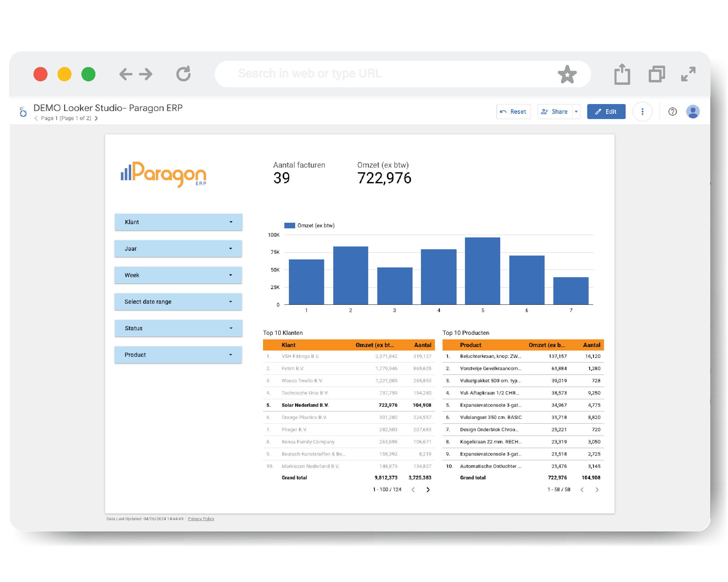728x582 pixels.
Task: Reload the page with the refresh icon
Action: (x=183, y=74)
